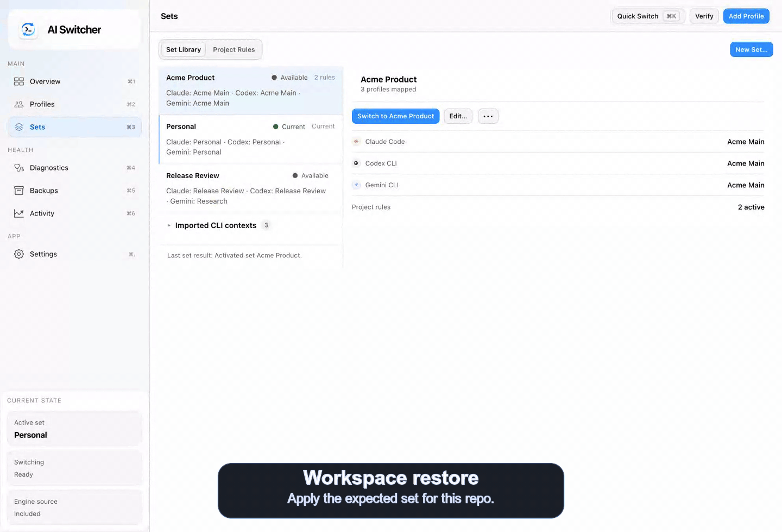The image size is (782, 532).
Task: Click the Active set Personal card
Action: click(74, 429)
